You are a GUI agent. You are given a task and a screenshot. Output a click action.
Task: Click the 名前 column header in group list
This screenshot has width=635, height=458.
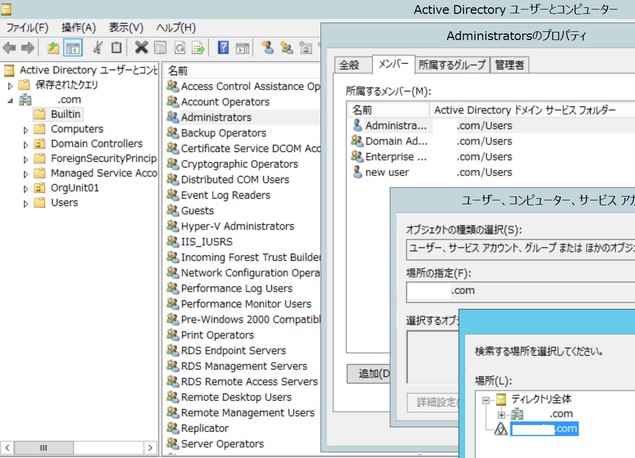coord(243,70)
